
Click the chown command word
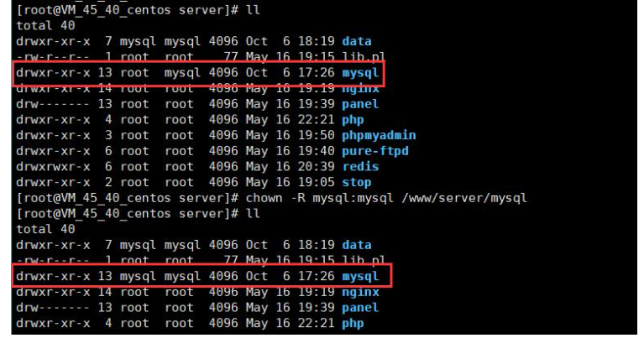pyautogui.click(x=264, y=198)
